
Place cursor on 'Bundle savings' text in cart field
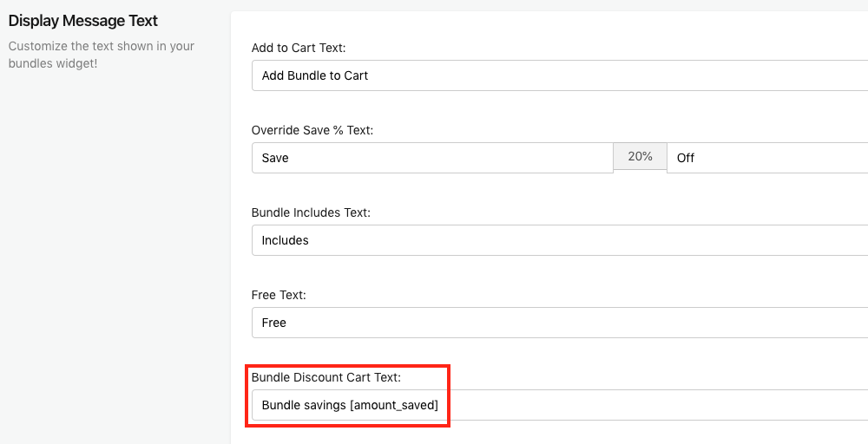tap(304, 405)
